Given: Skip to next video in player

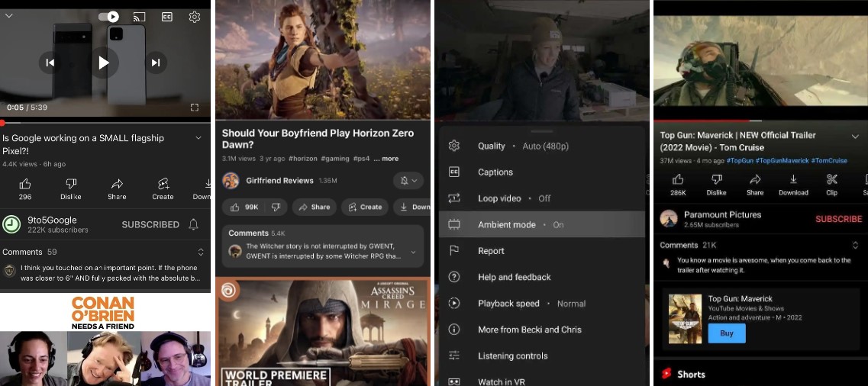Looking at the screenshot, I should point(156,63).
